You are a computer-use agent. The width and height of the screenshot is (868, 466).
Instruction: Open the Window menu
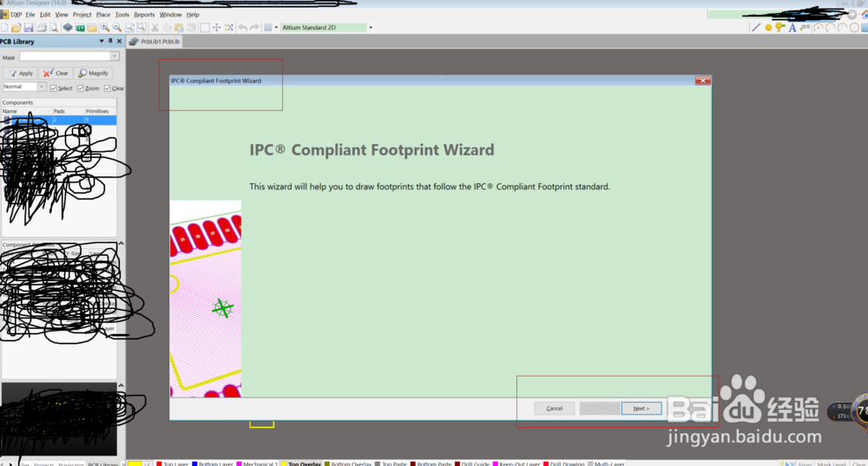pyautogui.click(x=170, y=15)
